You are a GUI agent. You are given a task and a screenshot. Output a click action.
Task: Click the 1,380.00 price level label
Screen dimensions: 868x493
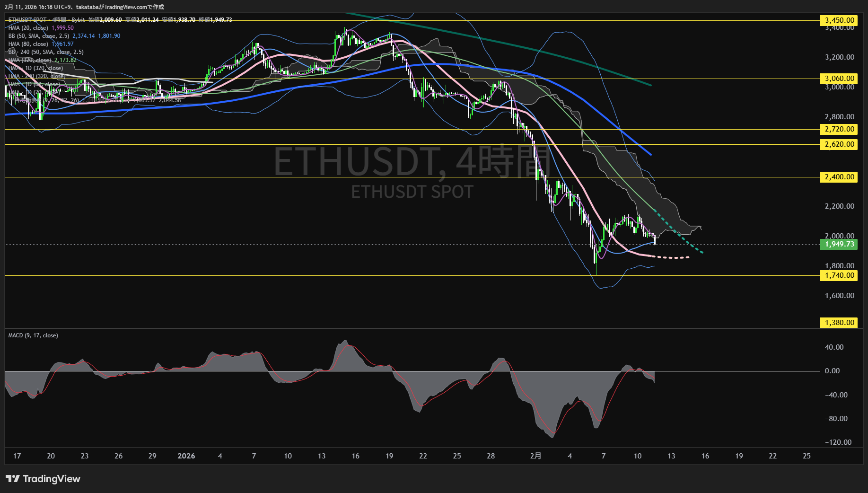pos(839,323)
